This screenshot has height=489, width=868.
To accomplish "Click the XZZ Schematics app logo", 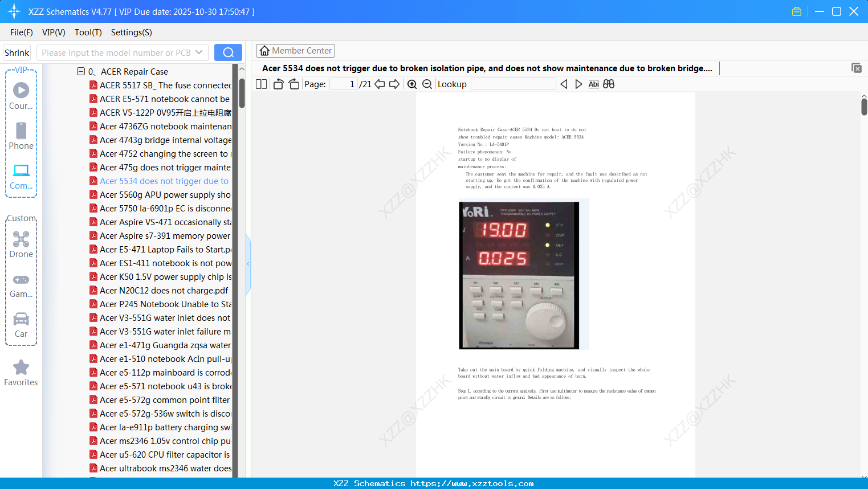I will [14, 11].
